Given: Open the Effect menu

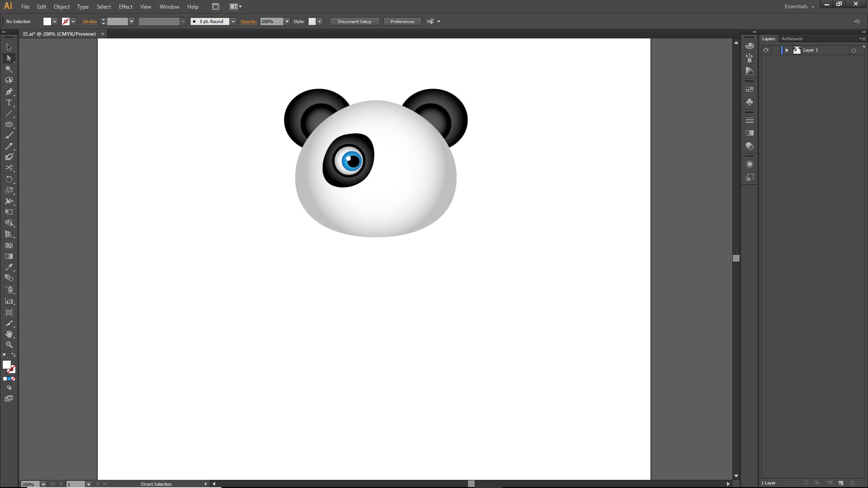Looking at the screenshot, I should coord(126,7).
